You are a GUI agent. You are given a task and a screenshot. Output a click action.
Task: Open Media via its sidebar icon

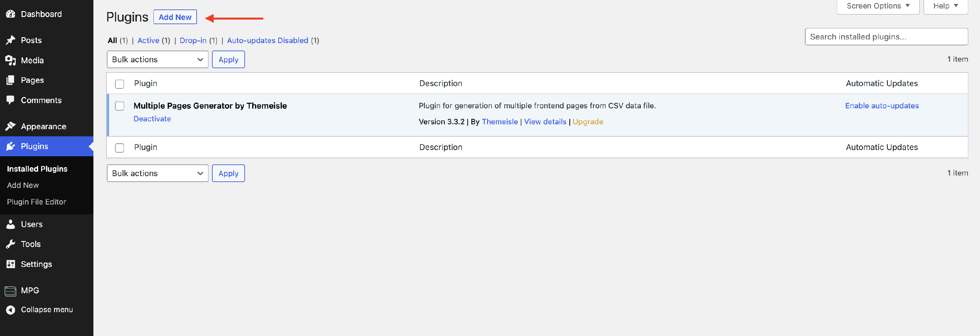(x=11, y=60)
